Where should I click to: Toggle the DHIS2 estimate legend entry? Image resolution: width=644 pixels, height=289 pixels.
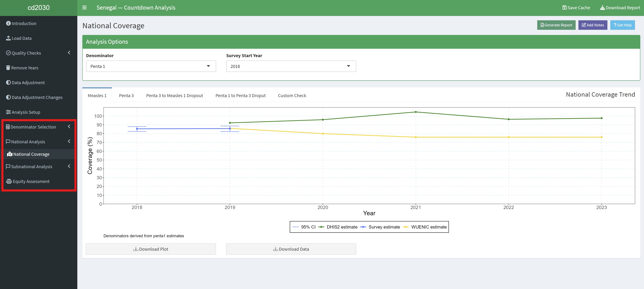point(342,227)
